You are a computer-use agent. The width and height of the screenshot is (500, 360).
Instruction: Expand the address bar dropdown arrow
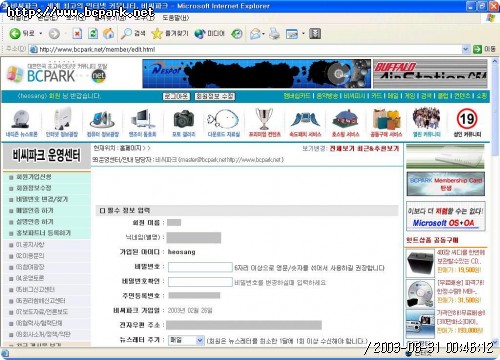pyautogui.click(x=466, y=49)
